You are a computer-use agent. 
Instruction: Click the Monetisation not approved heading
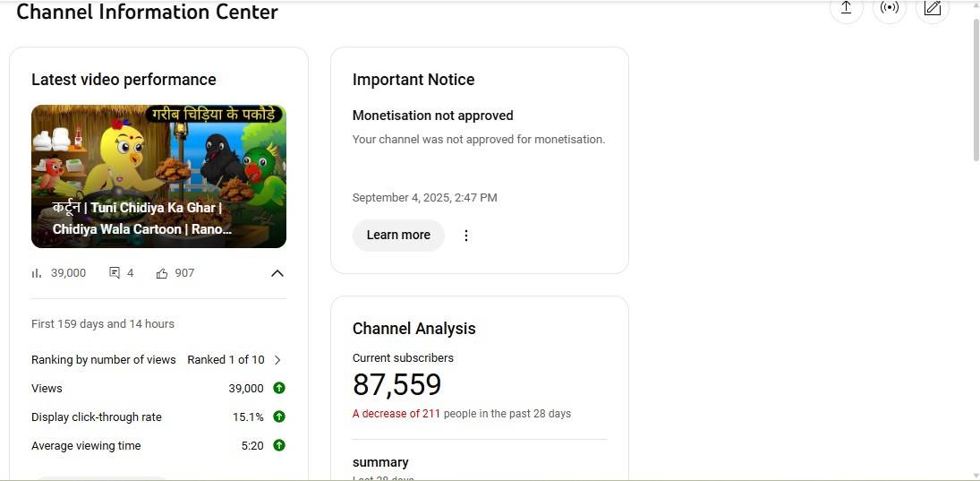tap(432, 116)
